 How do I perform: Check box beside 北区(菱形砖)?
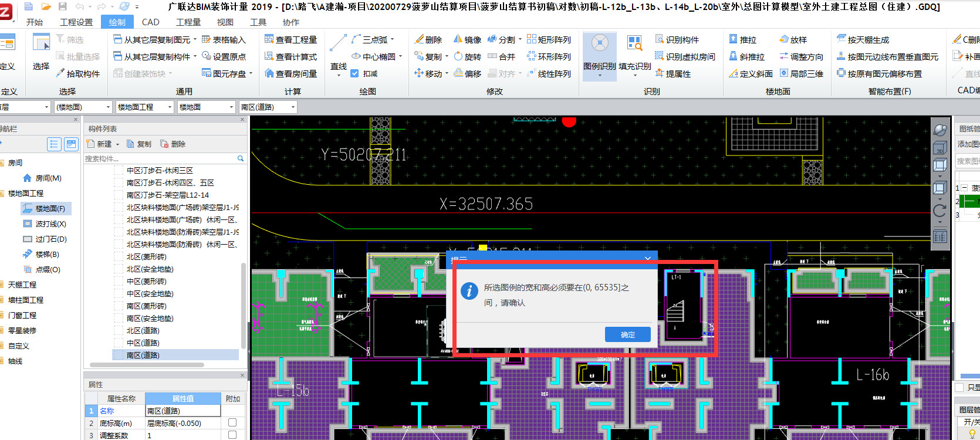(118, 256)
